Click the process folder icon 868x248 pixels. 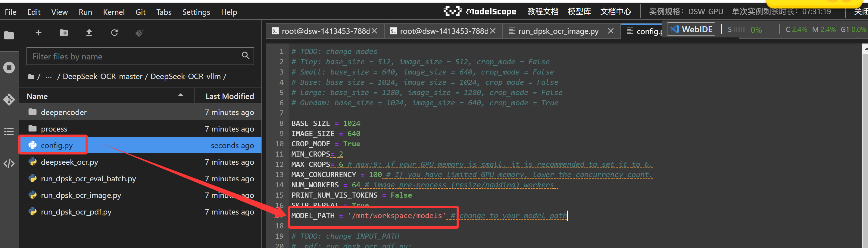point(33,128)
